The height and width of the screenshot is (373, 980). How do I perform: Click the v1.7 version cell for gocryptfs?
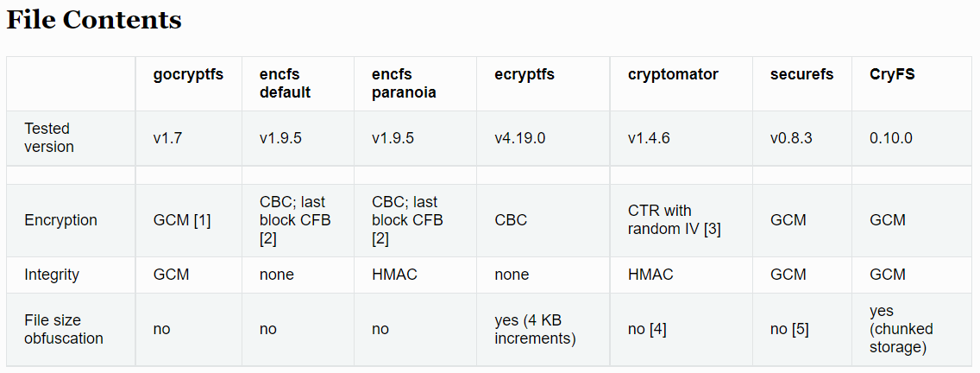(168, 138)
